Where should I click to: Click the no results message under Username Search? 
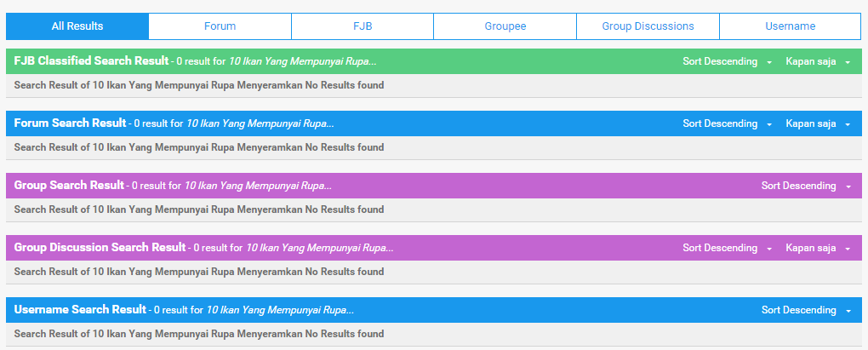tap(199, 334)
